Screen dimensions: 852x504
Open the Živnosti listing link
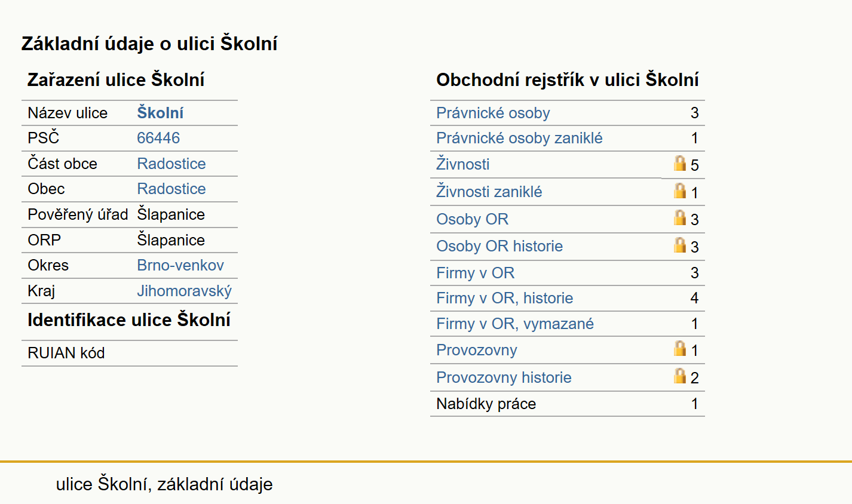[x=463, y=164]
